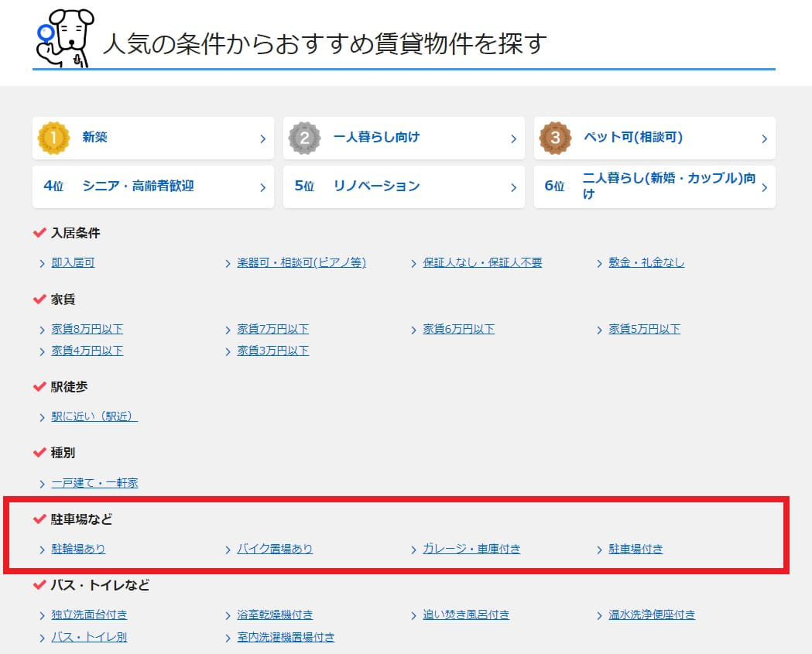The image size is (812, 654).
Task: Click the red checkmark next to 家賃
Action: coord(39,299)
